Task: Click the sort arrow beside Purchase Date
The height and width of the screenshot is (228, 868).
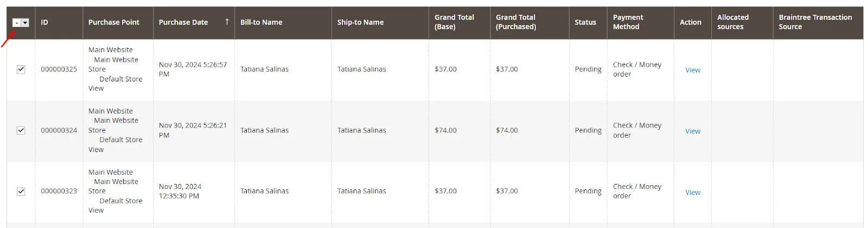Action: pyautogui.click(x=227, y=22)
